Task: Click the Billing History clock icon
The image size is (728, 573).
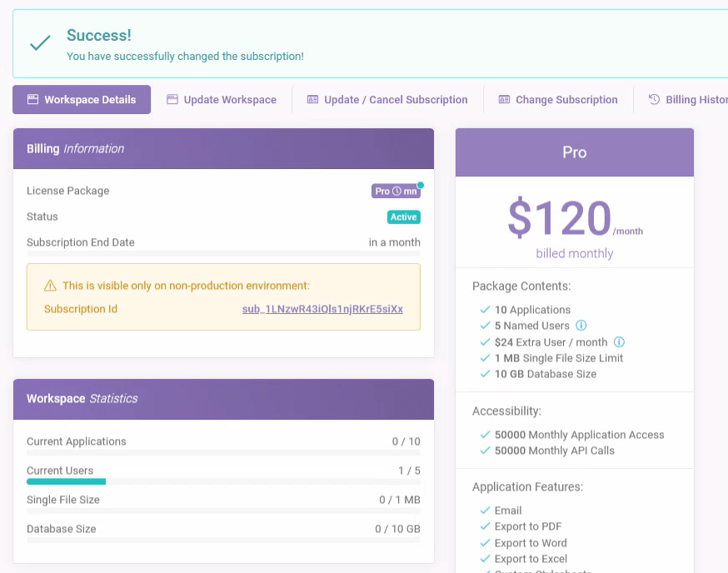Action: click(655, 99)
